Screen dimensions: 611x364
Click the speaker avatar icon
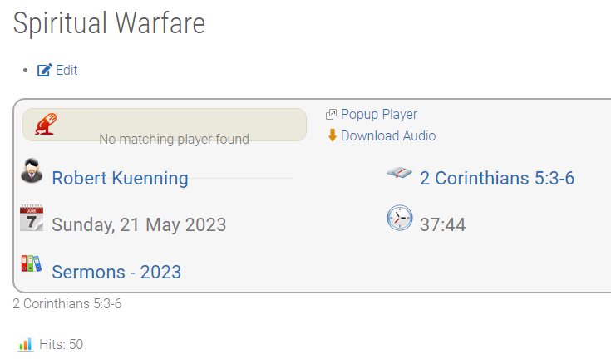pyautogui.click(x=32, y=170)
